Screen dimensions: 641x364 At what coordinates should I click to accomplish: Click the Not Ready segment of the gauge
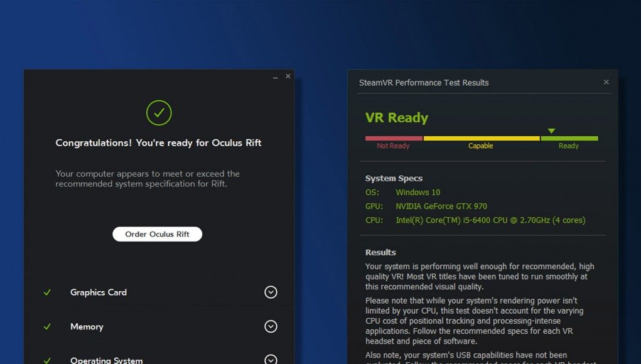(x=394, y=137)
